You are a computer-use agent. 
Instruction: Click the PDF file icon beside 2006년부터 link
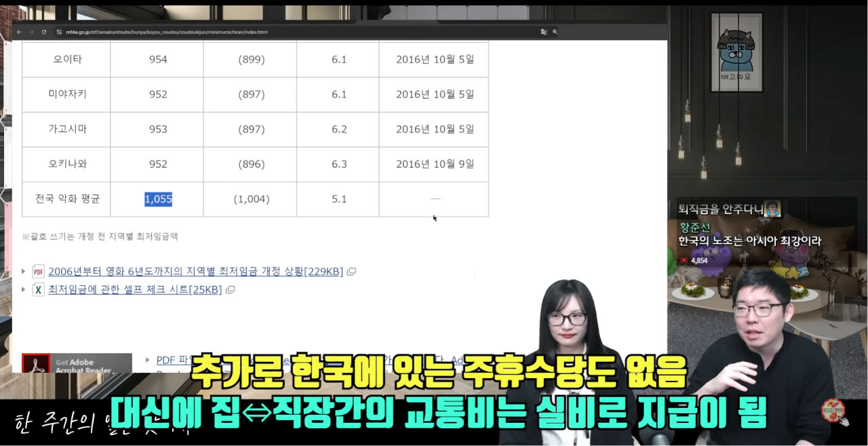point(39,272)
